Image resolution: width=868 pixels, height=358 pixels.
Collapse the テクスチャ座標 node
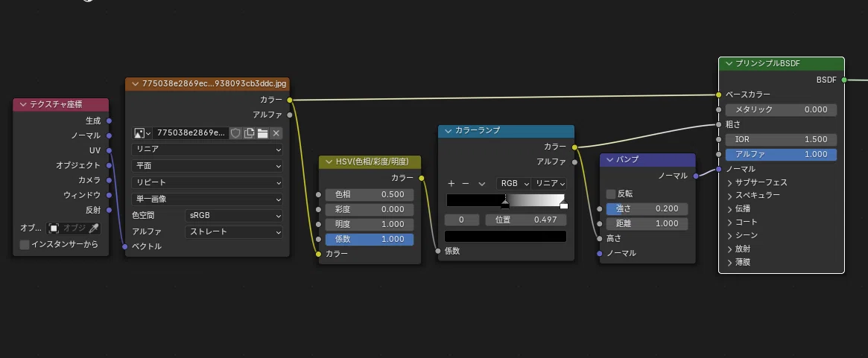[23, 105]
